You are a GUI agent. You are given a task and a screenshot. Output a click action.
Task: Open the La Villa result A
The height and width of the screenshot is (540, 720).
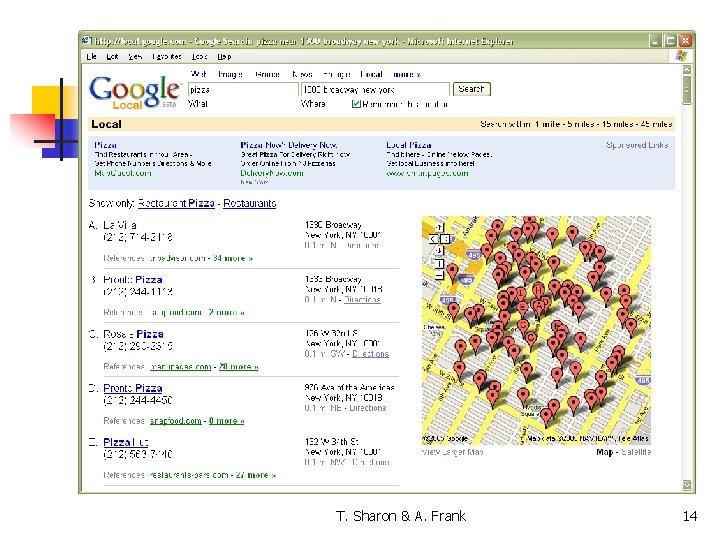(x=120, y=225)
